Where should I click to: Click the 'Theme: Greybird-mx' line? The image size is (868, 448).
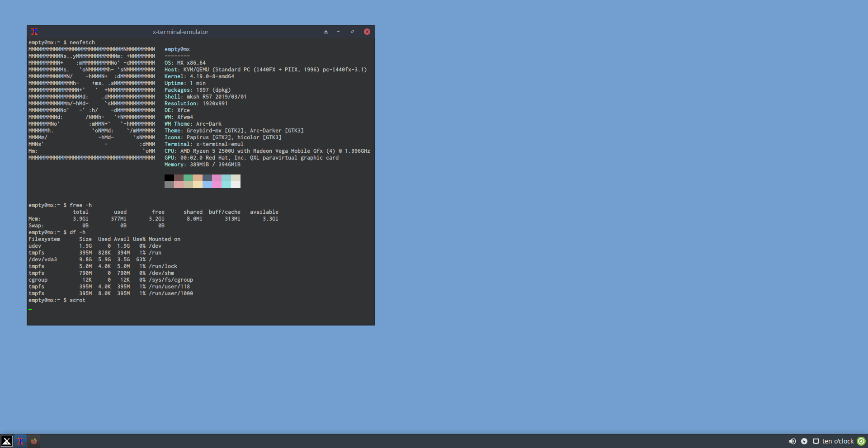(x=234, y=131)
